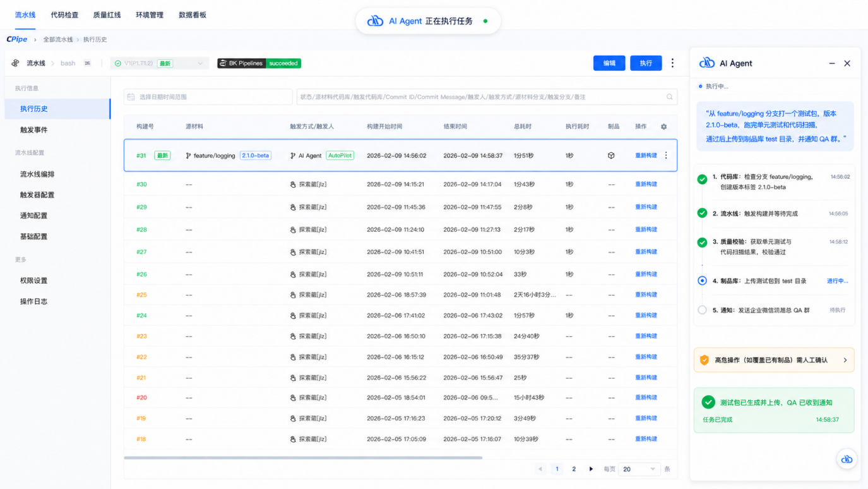Switch to the 流水线 top tab
The image size is (868, 489).
[x=25, y=15]
